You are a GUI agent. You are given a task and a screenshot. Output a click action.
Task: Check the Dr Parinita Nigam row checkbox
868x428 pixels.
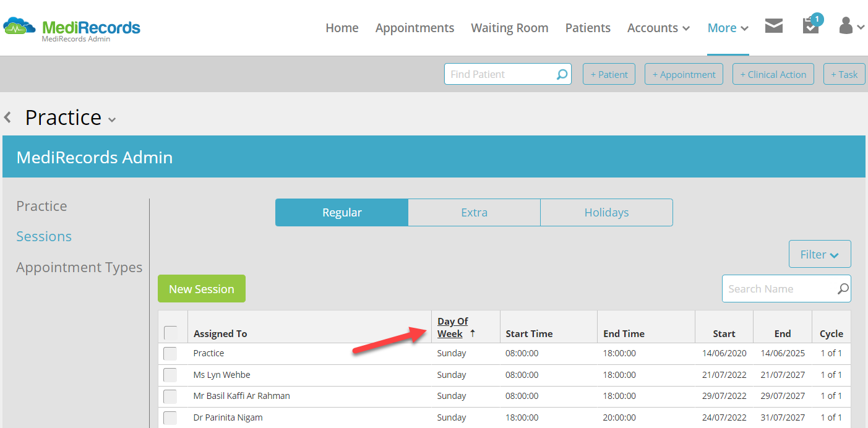[x=170, y=417]
